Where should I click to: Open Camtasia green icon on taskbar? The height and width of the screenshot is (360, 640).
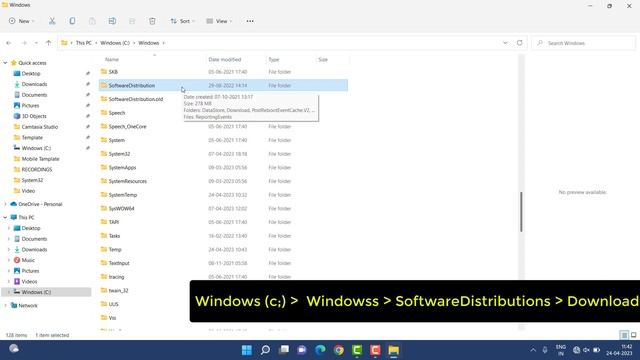point(357,350)
